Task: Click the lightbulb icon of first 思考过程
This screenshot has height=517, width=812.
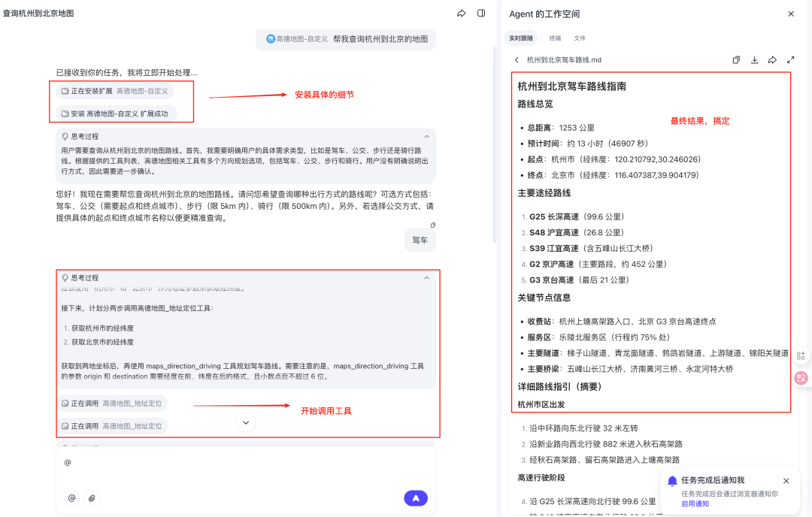Action: pos(65,137)
